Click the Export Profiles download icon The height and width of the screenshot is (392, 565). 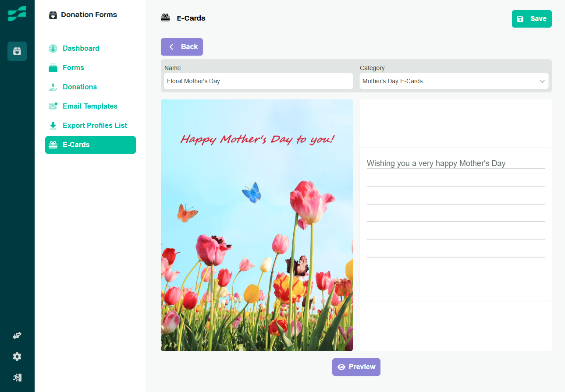(53, 126)
